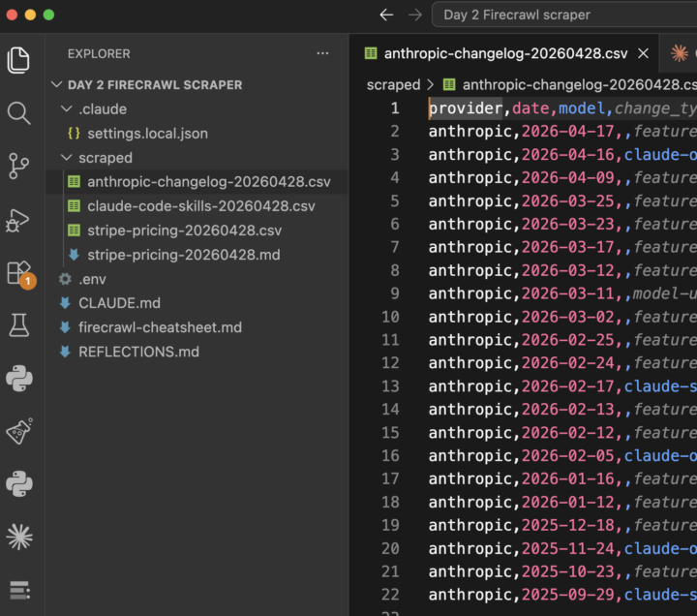The image size is (697, 616).
Task: Open Explorer views and more actions menu
Action: tap(322, 53)
